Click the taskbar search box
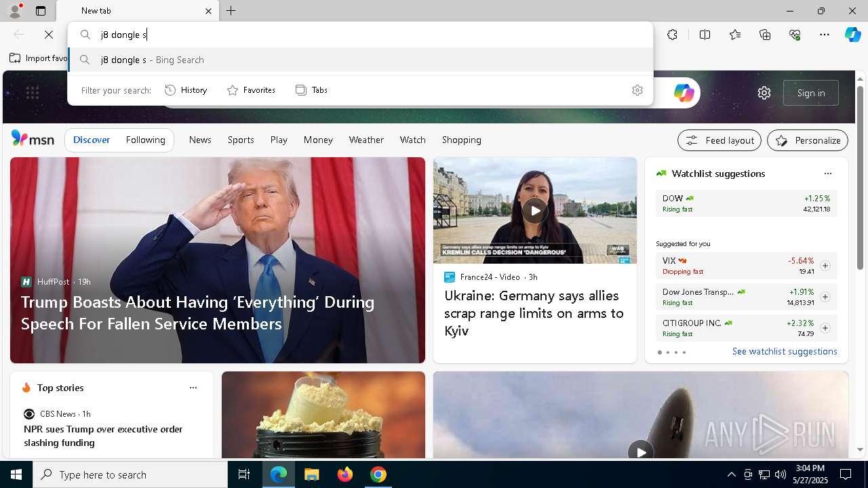868x488 pixels. pos(130,474)
